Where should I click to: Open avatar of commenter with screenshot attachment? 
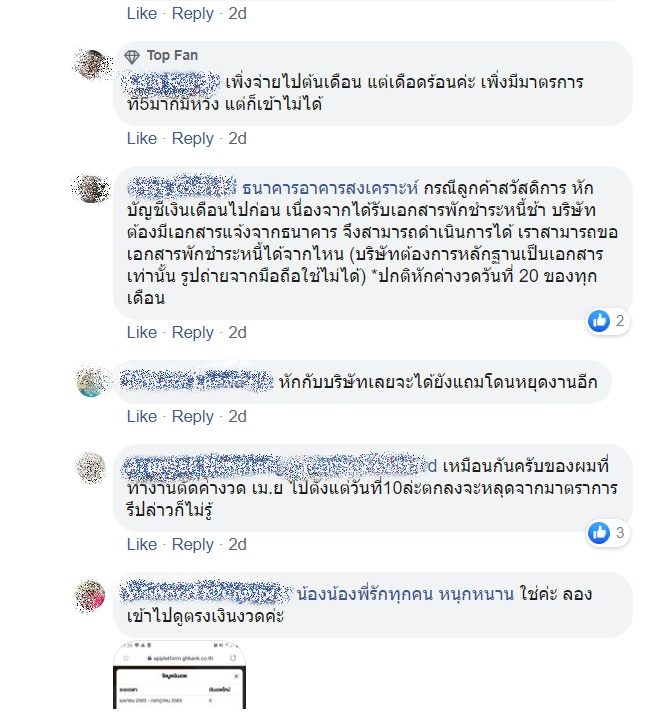point(91,596)
